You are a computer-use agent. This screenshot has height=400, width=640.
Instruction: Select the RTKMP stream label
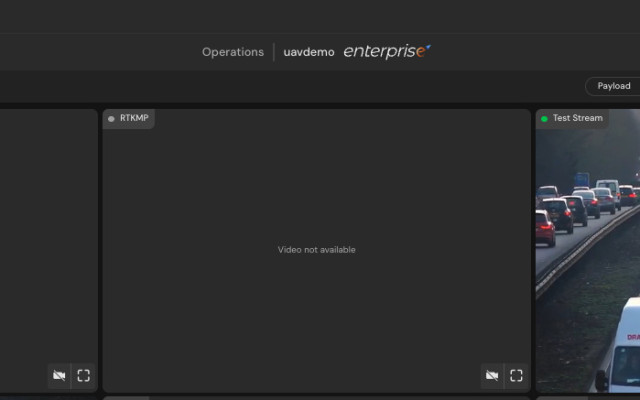click(134, 118)
